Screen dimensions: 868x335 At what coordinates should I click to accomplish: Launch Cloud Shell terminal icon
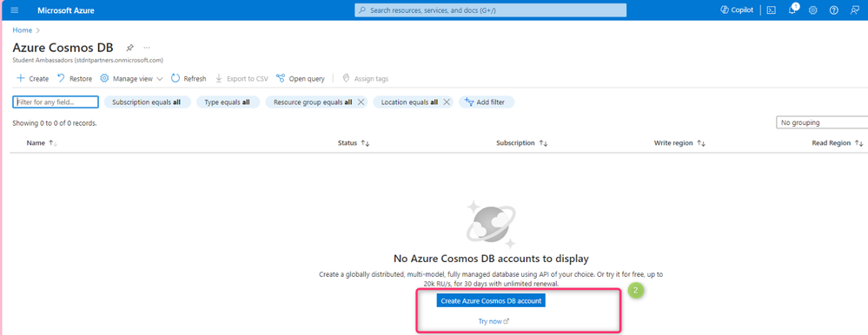pos(772,10)
